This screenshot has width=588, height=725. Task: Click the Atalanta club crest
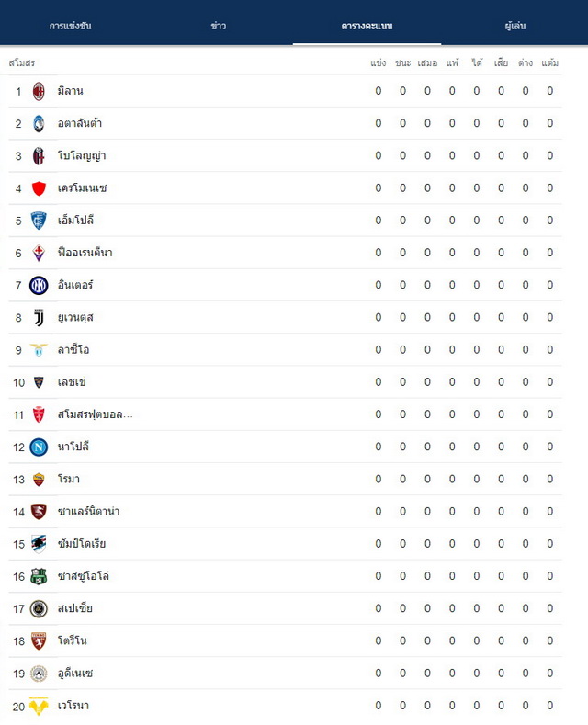click(x=39, y=123)
